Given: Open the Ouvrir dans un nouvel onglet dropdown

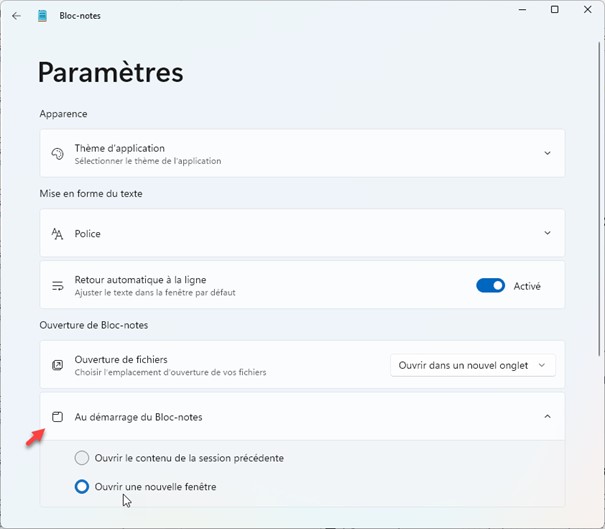Looking at the screenshot, I should coord(472,365).
